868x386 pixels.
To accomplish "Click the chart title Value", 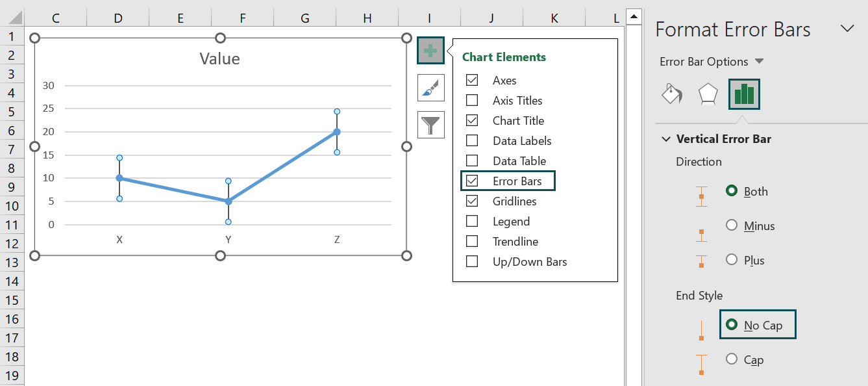I will [x=220, y=59].
